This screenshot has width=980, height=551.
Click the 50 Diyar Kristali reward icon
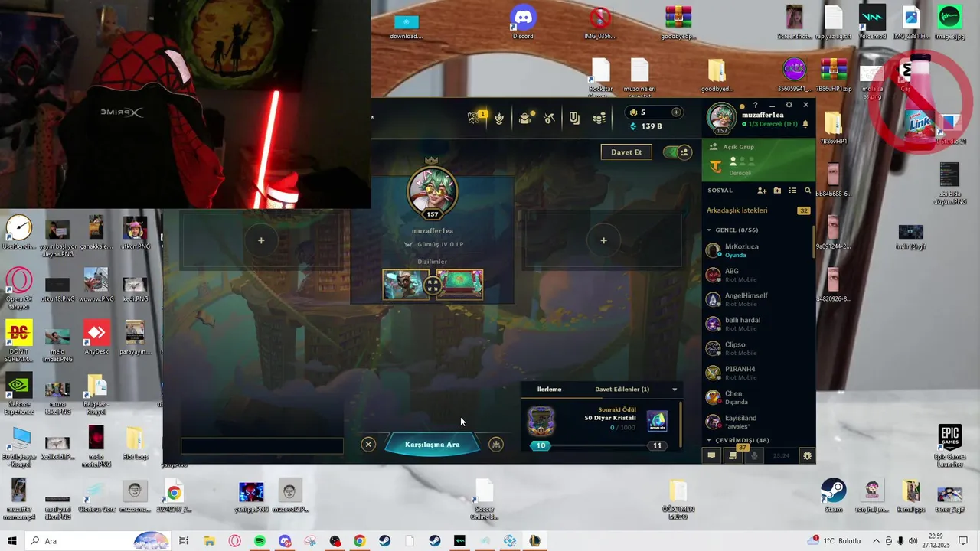tap(657, 421)
